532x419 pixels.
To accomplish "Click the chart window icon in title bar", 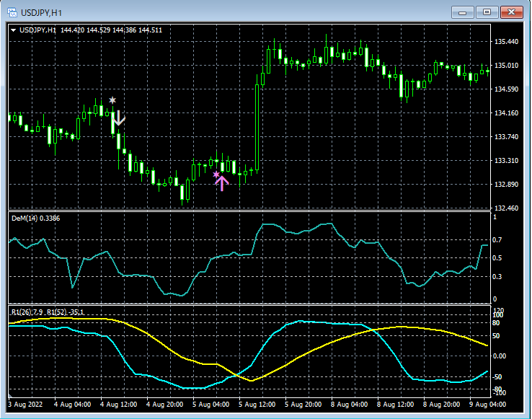I will click(13, 12).
